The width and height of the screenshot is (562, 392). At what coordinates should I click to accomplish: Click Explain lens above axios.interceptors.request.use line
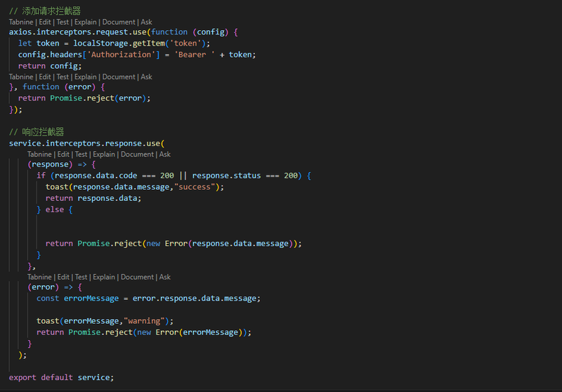[x=85, y=22]
